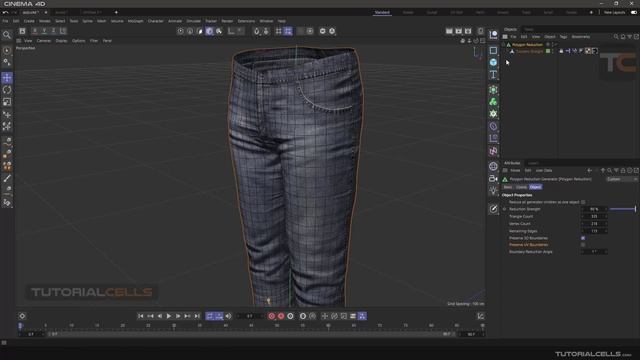Jump to the end of the timeline

pyautogui.click(x=197, y=316)
